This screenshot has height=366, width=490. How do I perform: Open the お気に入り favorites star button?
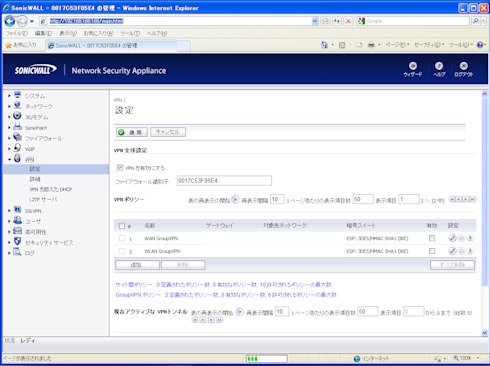pos(21,45)
